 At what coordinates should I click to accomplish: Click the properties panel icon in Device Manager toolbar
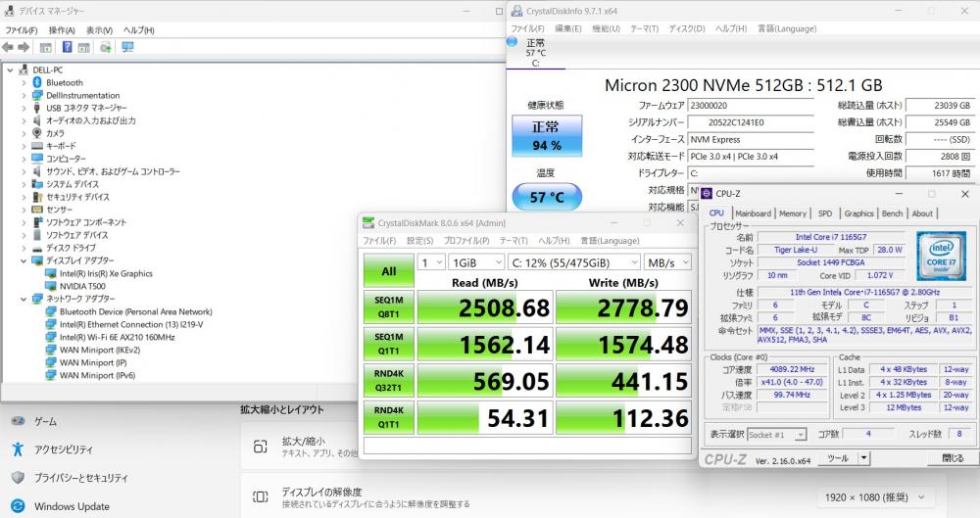click(x=46, y=47)
